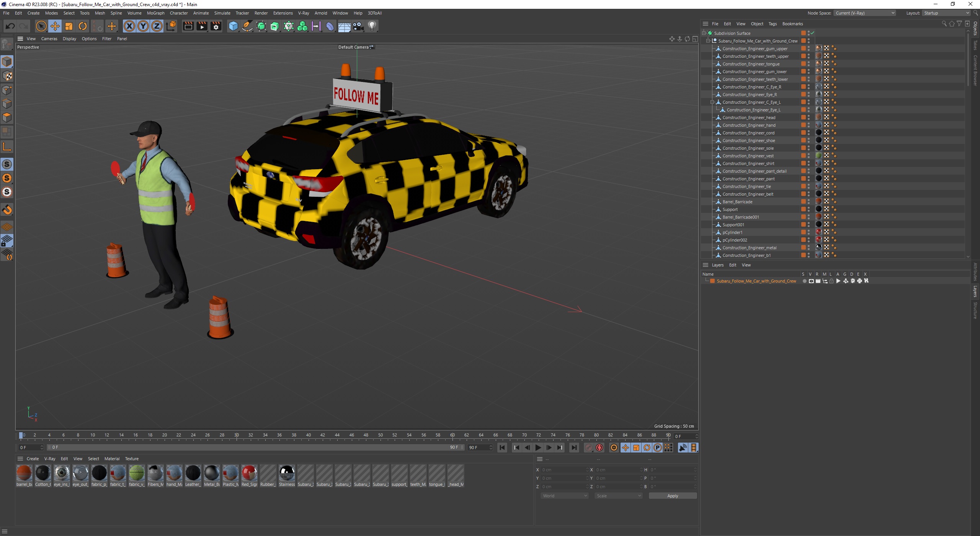Open Content Browser side tab
The height and width of the screenshot is (536, 980).
(975, 70)
